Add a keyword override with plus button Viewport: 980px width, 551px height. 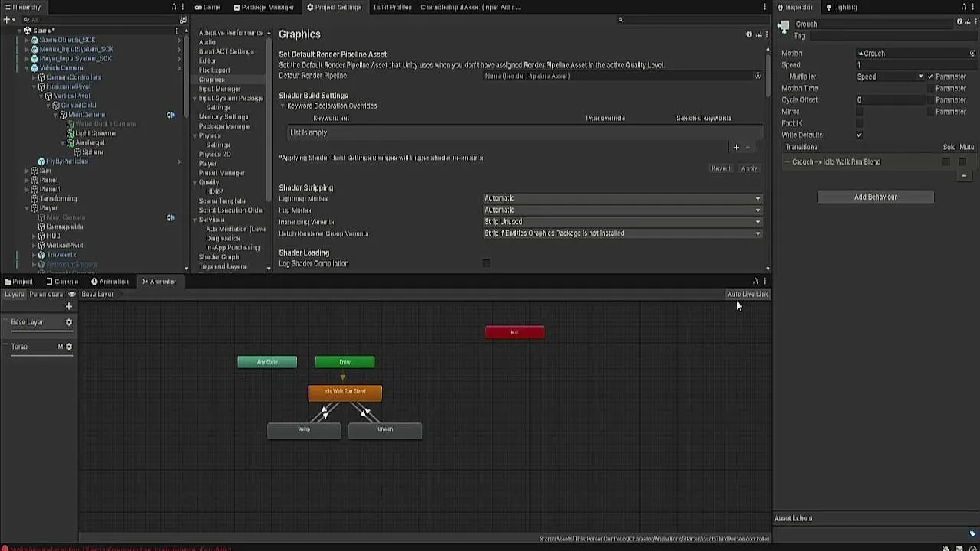(x=737, y=147)
